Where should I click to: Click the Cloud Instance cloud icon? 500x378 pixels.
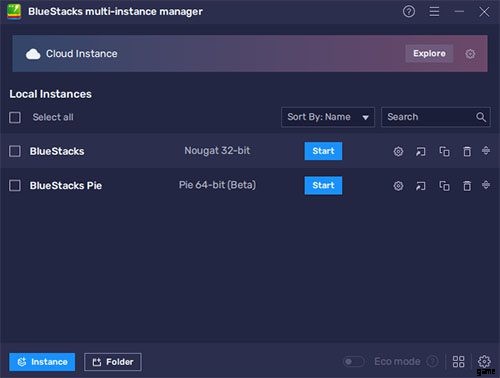(x=33, y=54)
